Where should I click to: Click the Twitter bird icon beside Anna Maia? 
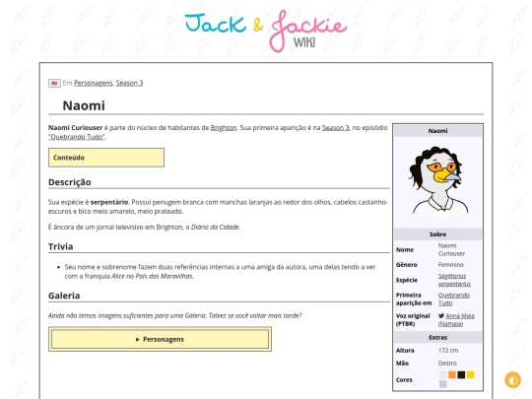coord(441,316)
